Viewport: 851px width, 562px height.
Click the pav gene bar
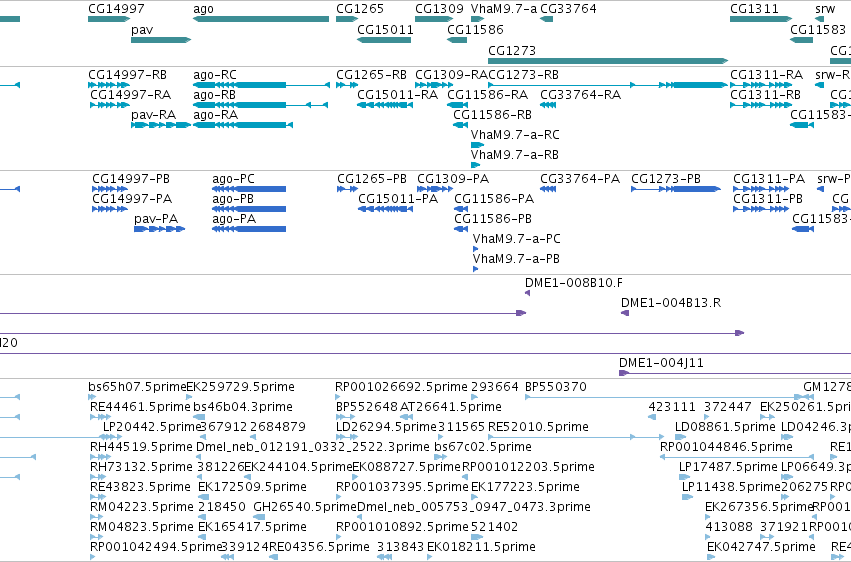[x=161, y=40]
